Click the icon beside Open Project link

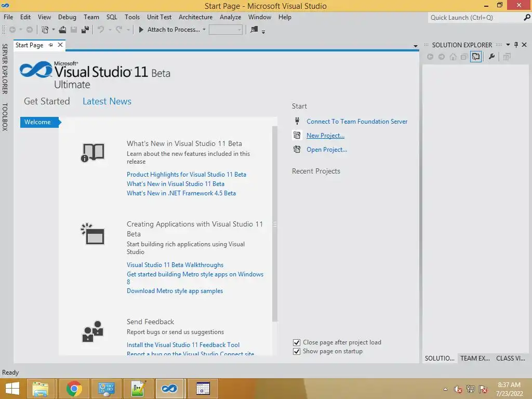pos(297,149)
